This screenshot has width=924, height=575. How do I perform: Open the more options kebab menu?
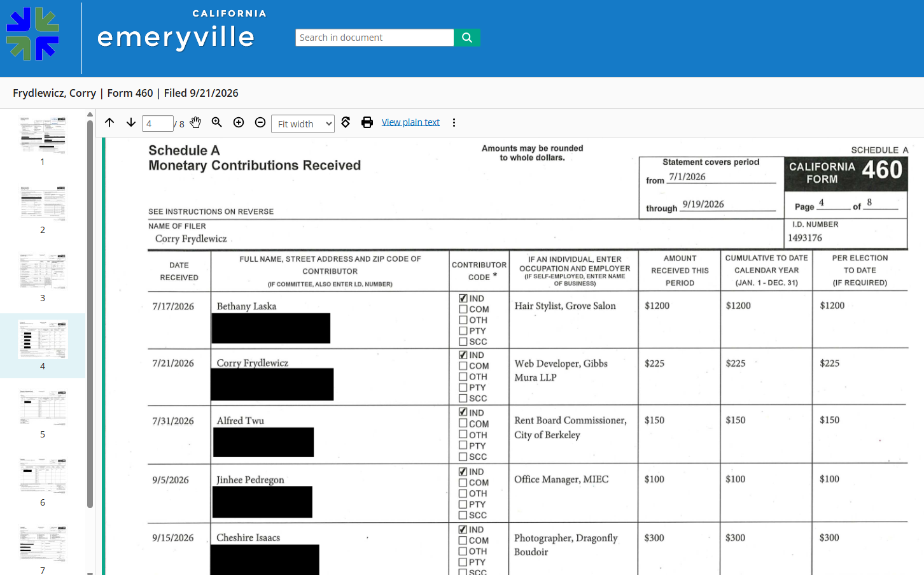pyautogui.click(x=454, y=122)
